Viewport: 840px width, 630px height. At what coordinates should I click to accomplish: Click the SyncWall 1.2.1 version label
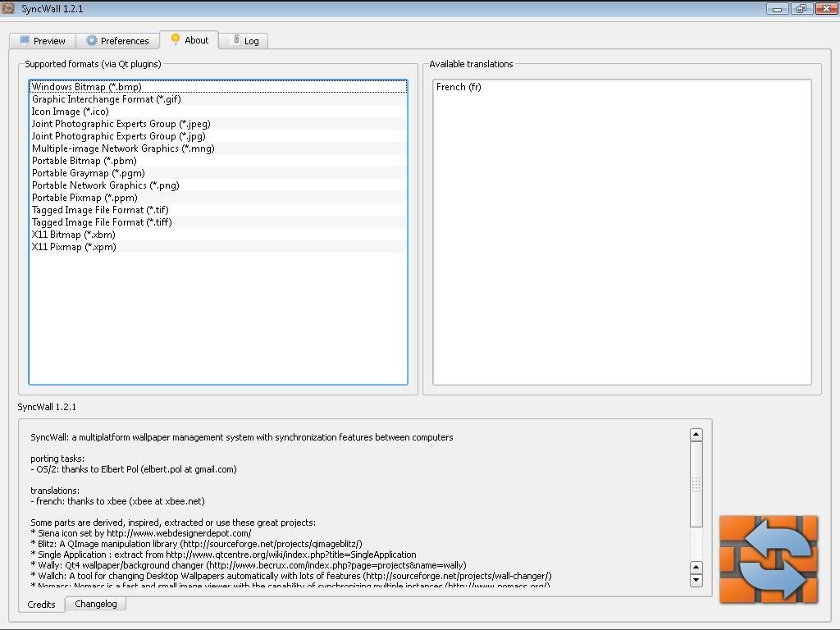47,407
